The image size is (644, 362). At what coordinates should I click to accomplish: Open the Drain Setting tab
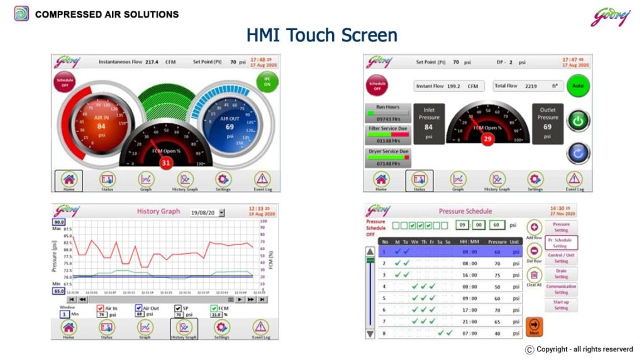(560, 273)
